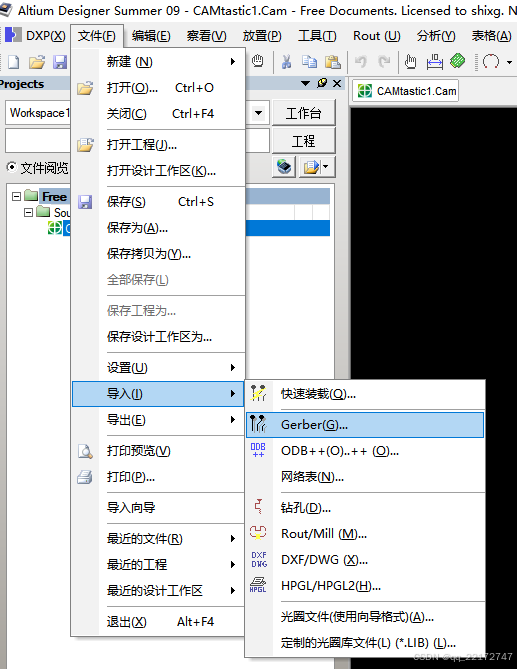
Task: Click the 工程 button
Action: [x=304, y=140]
